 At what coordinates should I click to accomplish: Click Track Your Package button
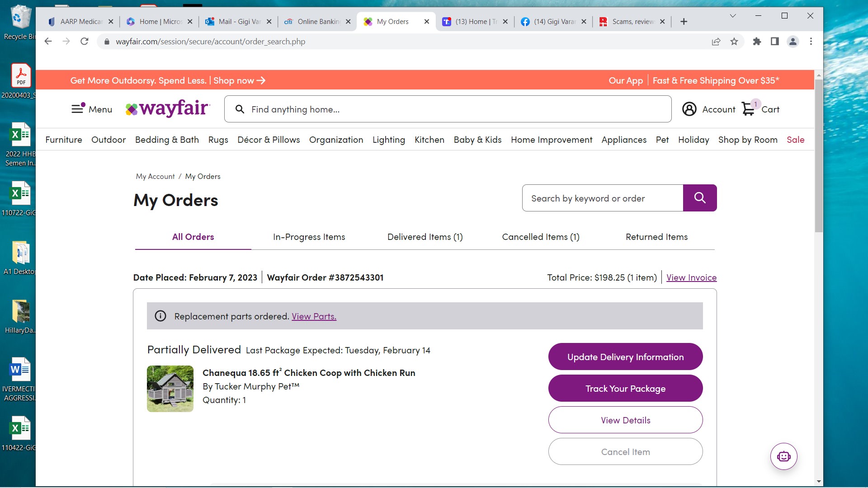tap(625, 388)
